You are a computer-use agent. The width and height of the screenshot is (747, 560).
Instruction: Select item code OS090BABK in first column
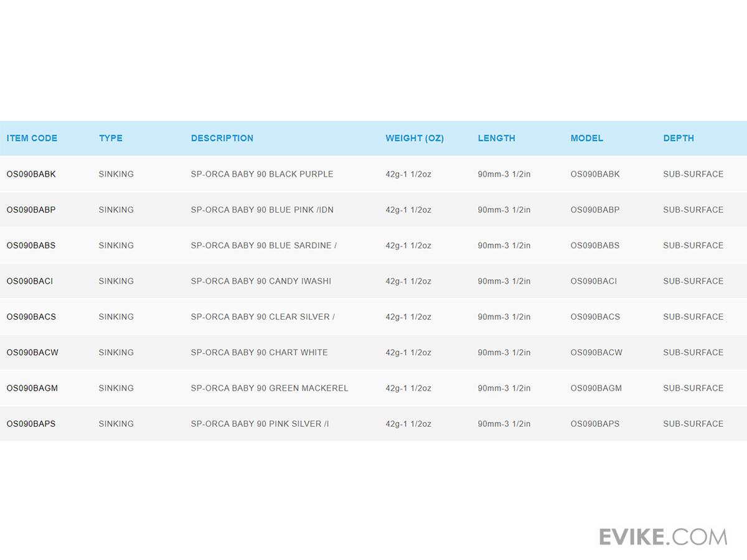[x=31, y=174]
